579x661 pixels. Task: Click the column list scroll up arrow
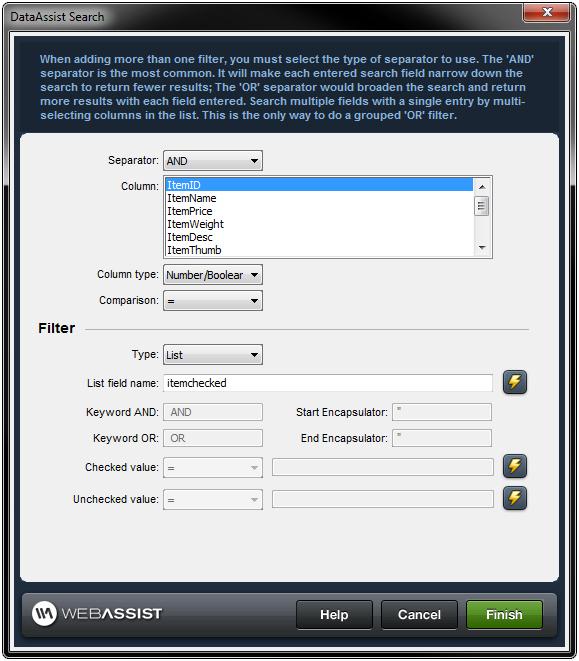tap(482, 186)
